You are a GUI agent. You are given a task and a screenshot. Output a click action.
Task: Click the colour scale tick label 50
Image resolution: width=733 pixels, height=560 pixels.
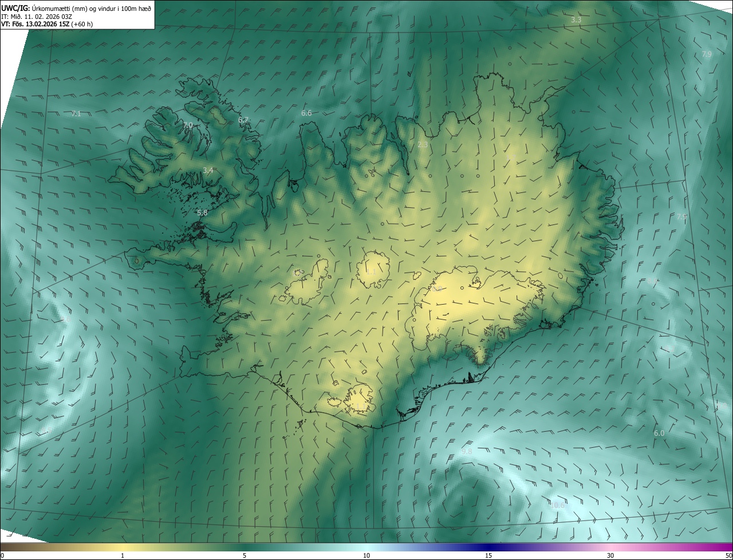click(x=728, y=555)
